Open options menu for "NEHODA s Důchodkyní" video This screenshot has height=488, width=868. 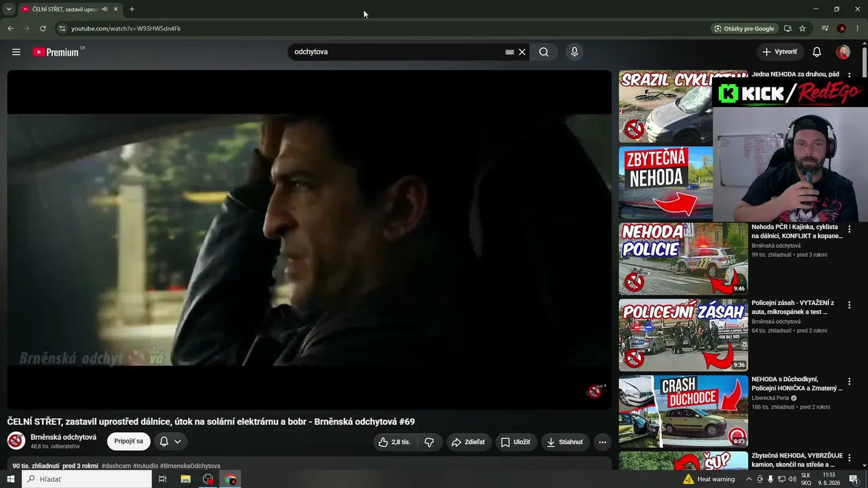coord(849,382)
